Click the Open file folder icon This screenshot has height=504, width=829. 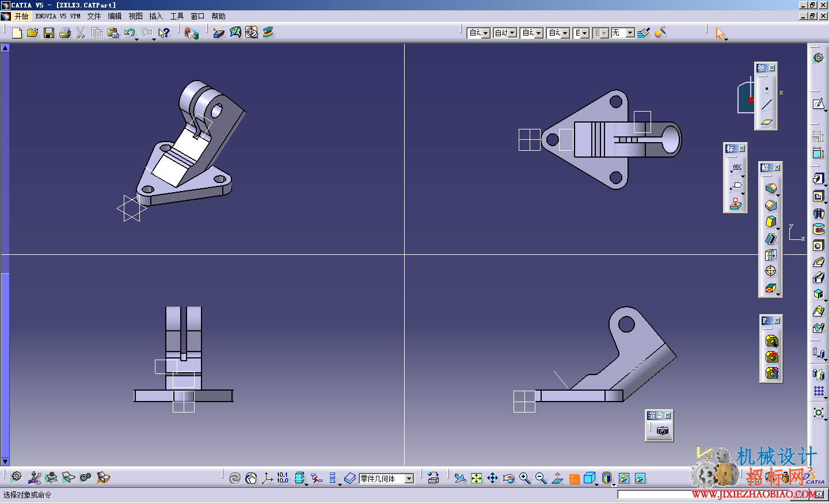32,33
